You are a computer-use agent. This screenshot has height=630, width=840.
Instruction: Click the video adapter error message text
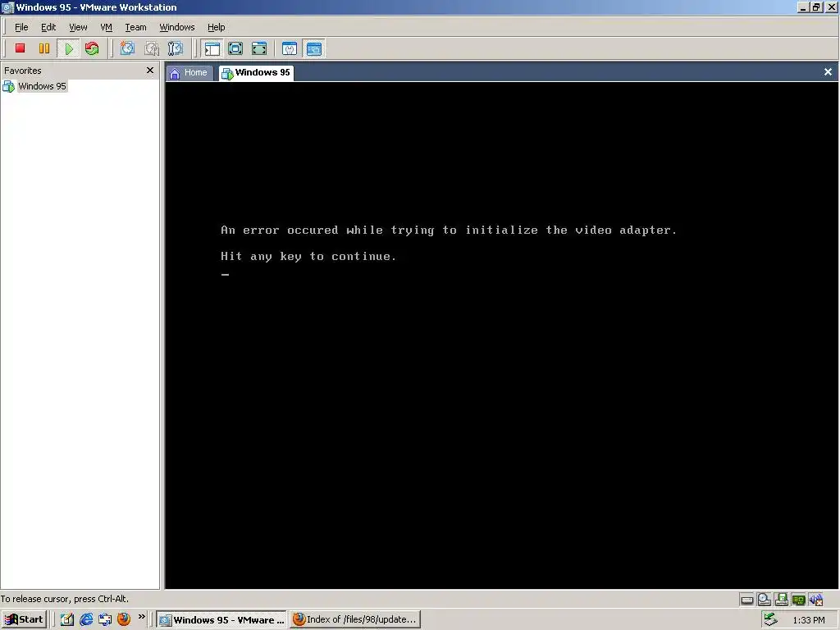449,231
